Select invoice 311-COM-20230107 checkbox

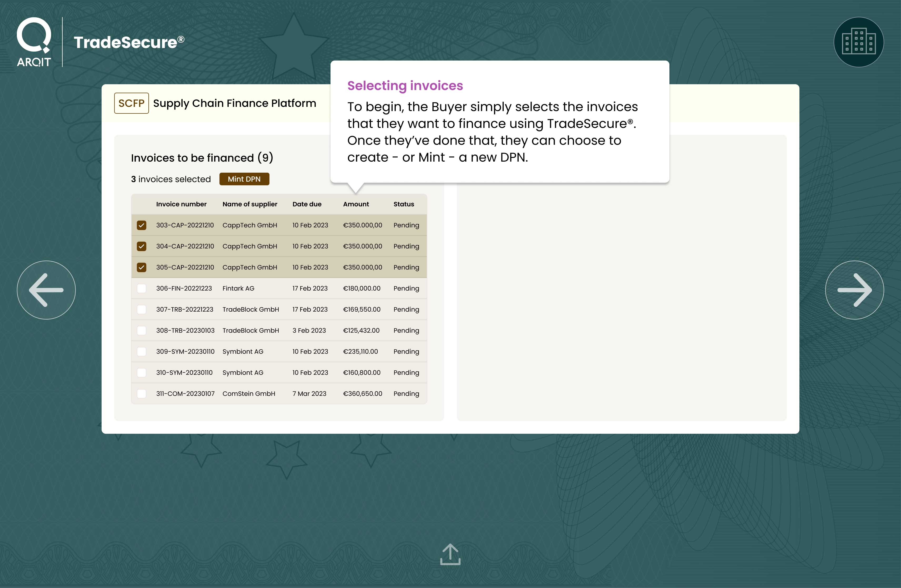coord(142,394)
